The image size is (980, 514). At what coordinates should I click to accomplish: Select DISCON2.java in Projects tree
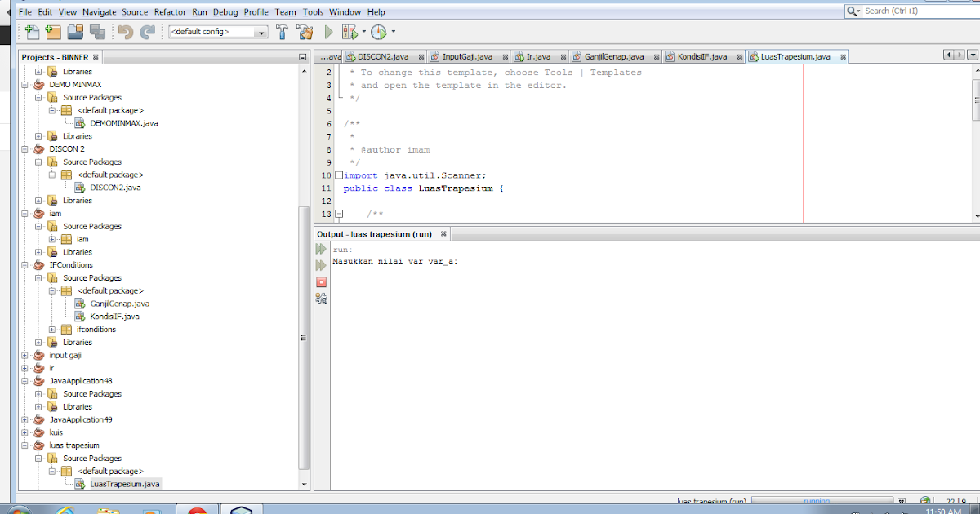tap(115, 188)
